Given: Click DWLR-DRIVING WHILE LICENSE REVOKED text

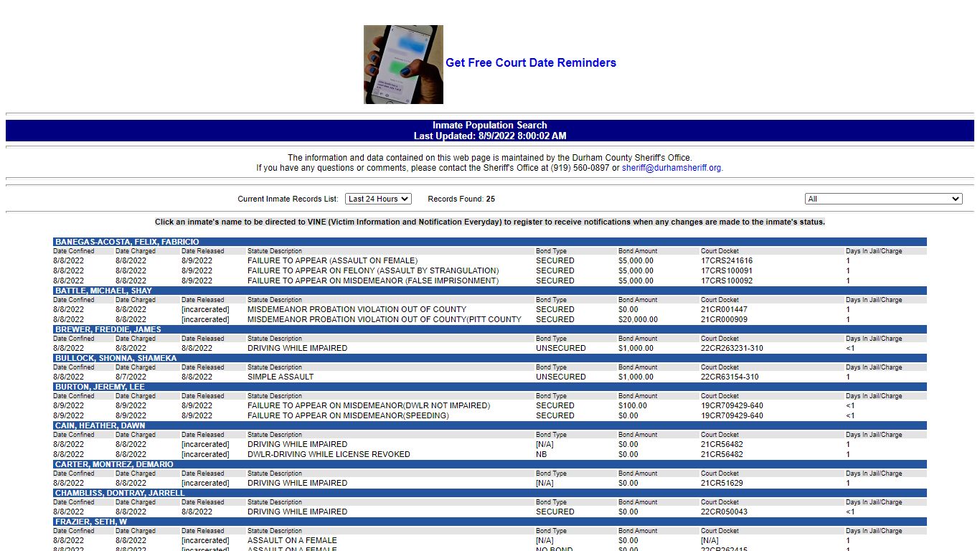Looking at the screenshot, I should (x=329, y=455).
